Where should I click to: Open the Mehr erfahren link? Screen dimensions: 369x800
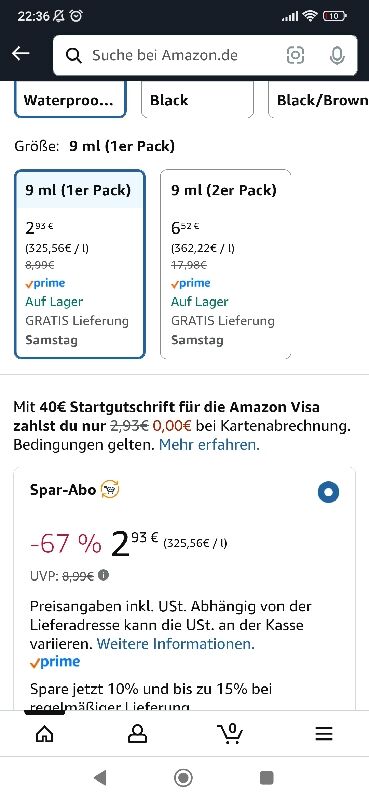(x=209, y=445)
